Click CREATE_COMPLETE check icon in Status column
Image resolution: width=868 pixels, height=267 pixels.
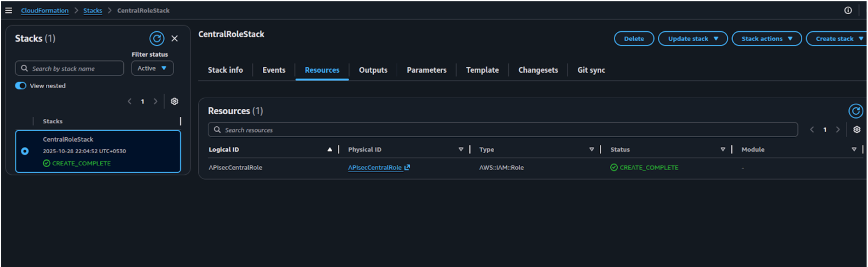(x=614, y=167)
